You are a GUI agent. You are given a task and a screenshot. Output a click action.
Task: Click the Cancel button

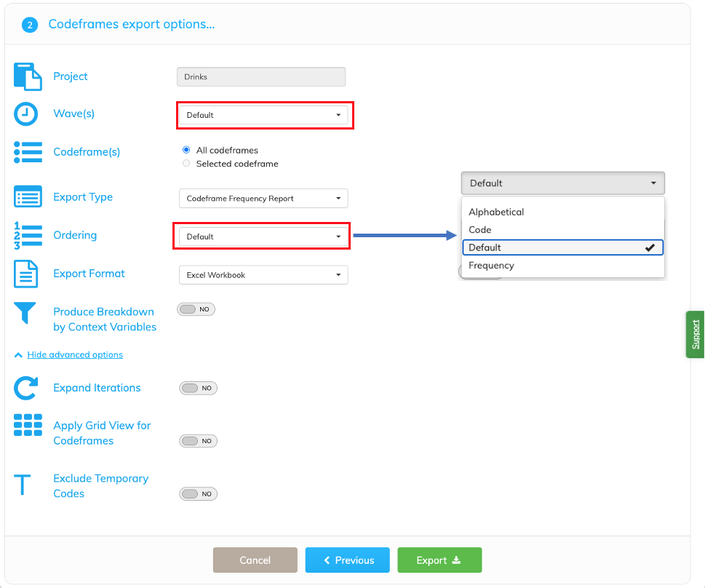[x=255, y=560]
